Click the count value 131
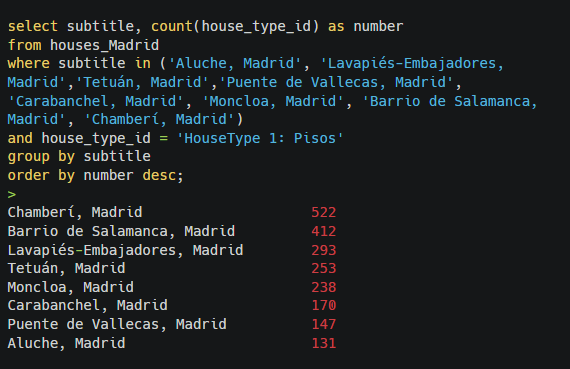The height and width of the screenshot is (369, 570). point(324,343)
